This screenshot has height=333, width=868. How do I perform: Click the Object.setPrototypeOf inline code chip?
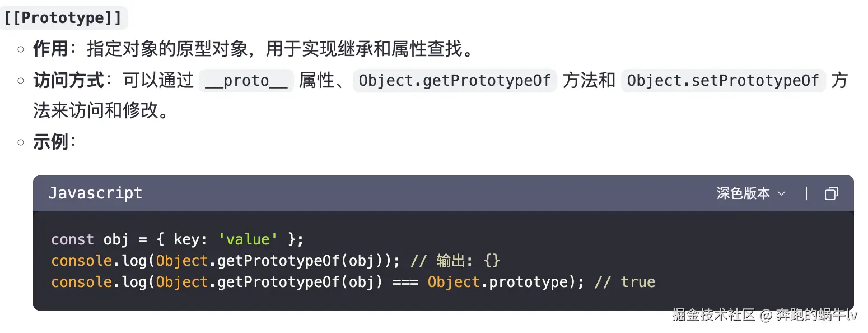pyautogui.click(x=723, y=81)
